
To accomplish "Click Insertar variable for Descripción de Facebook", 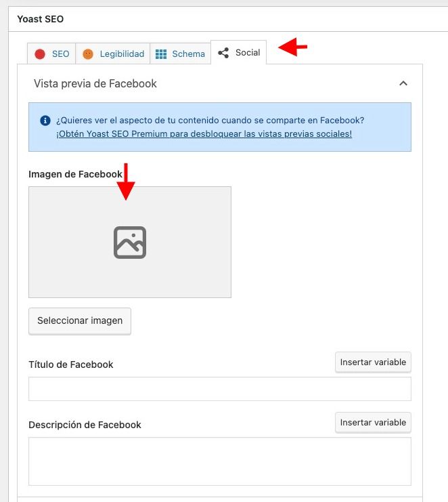I will (373, 422).
